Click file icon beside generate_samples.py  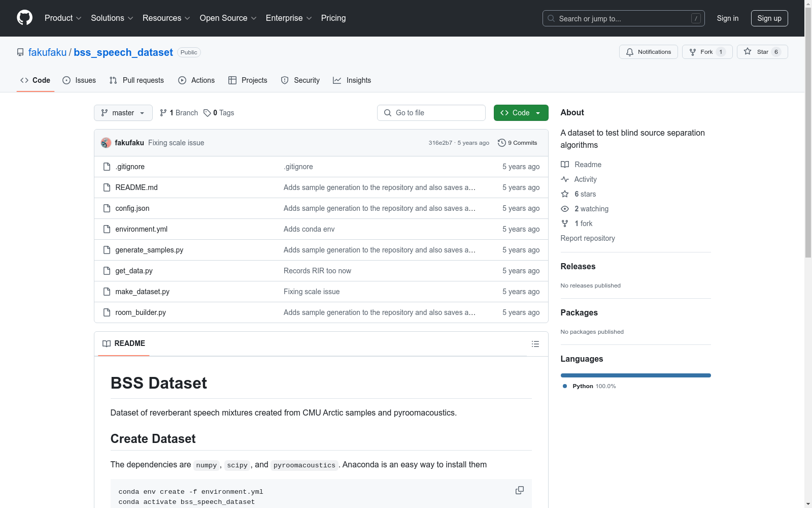point(107,250)
